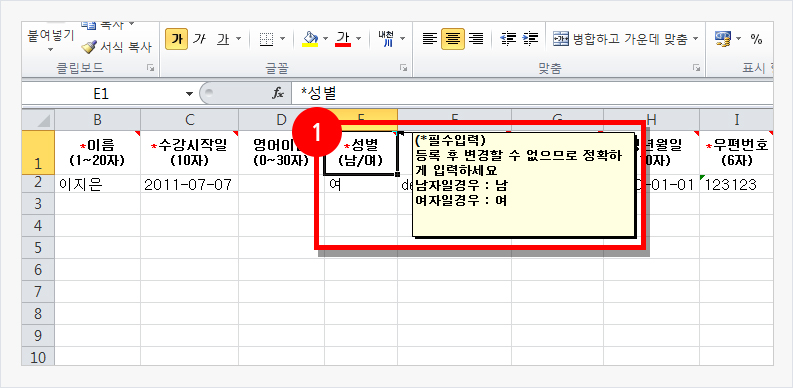Decrease indent icon
The image size is (793, 388).
pos(507,39)
